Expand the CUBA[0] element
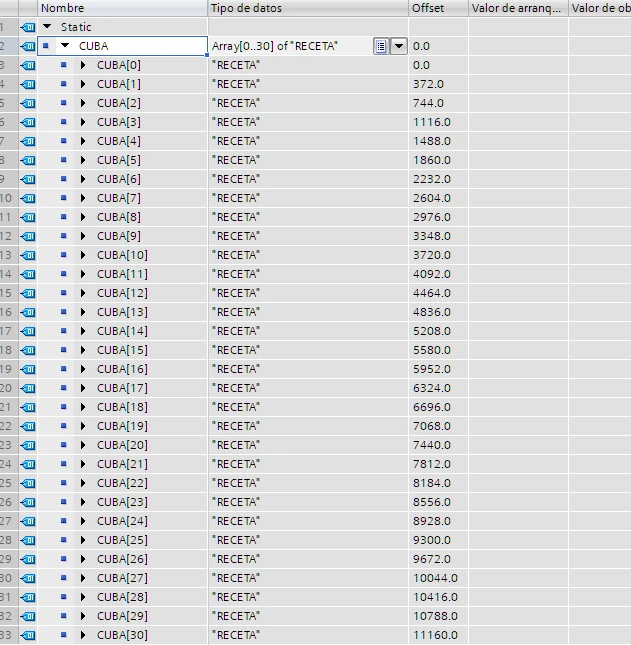The image size is (631, 645). pos(83,65)
